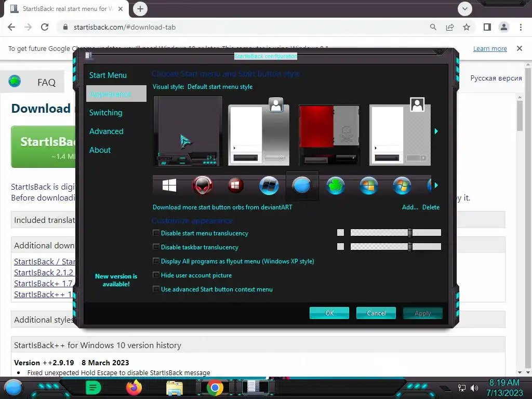Image resolution: width=532 pixels, height=399 pixels.
Task: Open FAQ tab on the website
Action: (x=46, y=82)
